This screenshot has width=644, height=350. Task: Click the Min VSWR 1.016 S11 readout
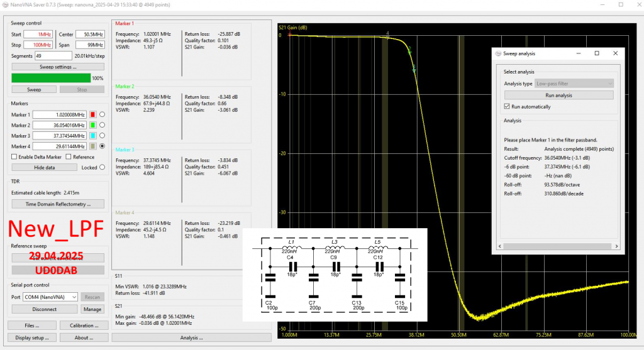pos(151,287)
